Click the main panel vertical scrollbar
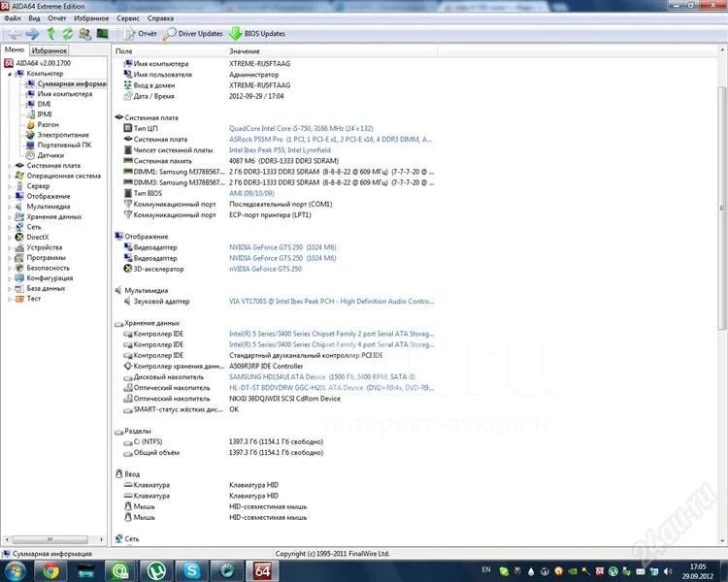Image resolution: width=728 pixels, height=582 pixels. 721,208
